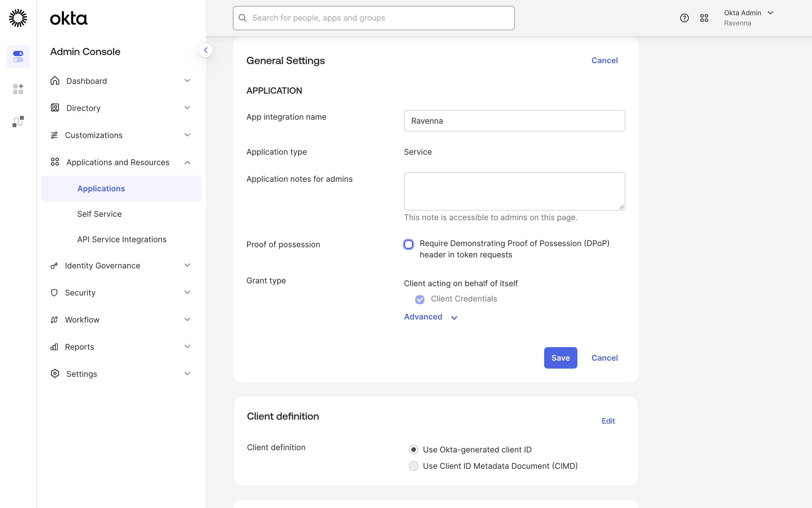Expand the Settings menu chevron
The height and width of the screenshot is (508, 812).
pos(187,374)
